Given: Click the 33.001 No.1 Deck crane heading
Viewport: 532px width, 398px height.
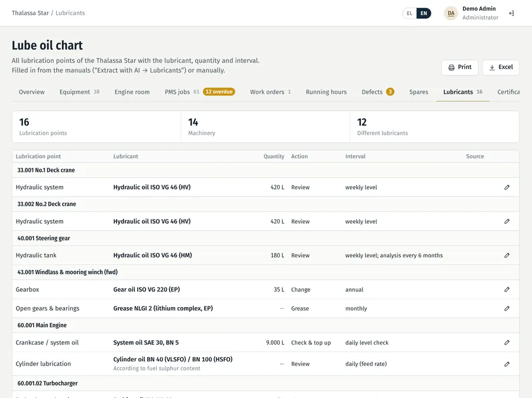Looking at the screenshot, I should pos(46,170).
